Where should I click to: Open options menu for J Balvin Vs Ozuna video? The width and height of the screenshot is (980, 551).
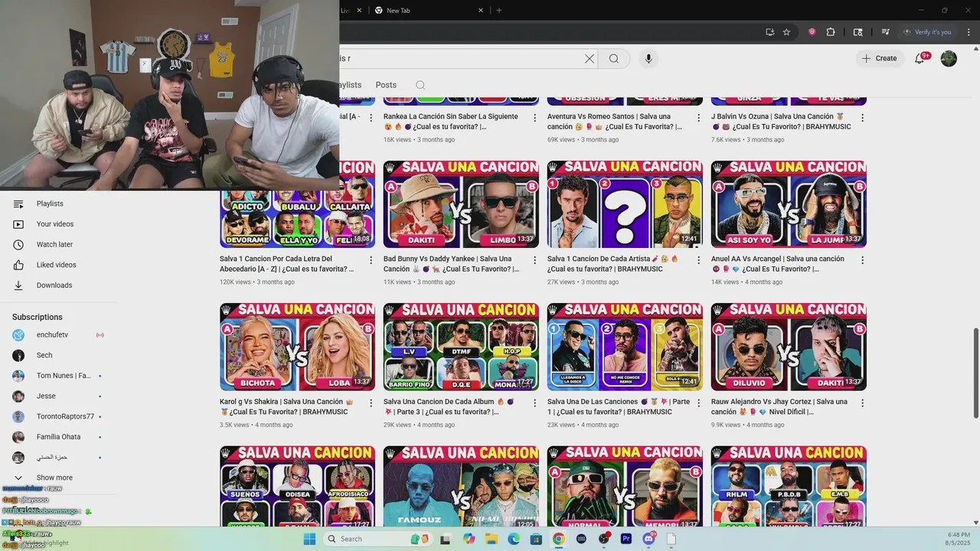(862, 118)
